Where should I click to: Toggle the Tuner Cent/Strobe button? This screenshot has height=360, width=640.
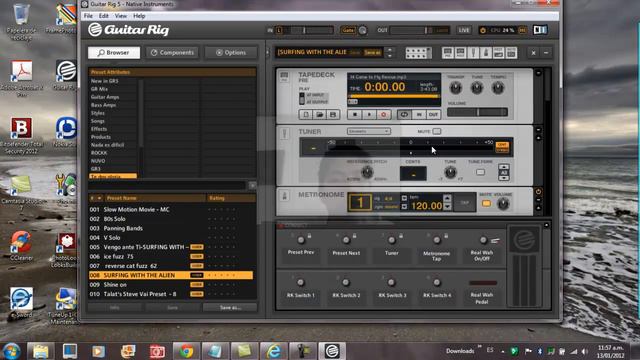[x=502, y=147]
